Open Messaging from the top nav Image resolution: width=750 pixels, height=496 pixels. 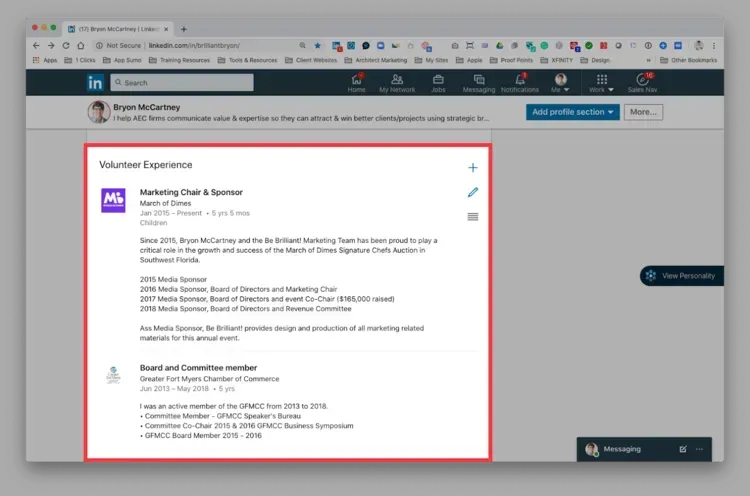click(x=479, y=83)
